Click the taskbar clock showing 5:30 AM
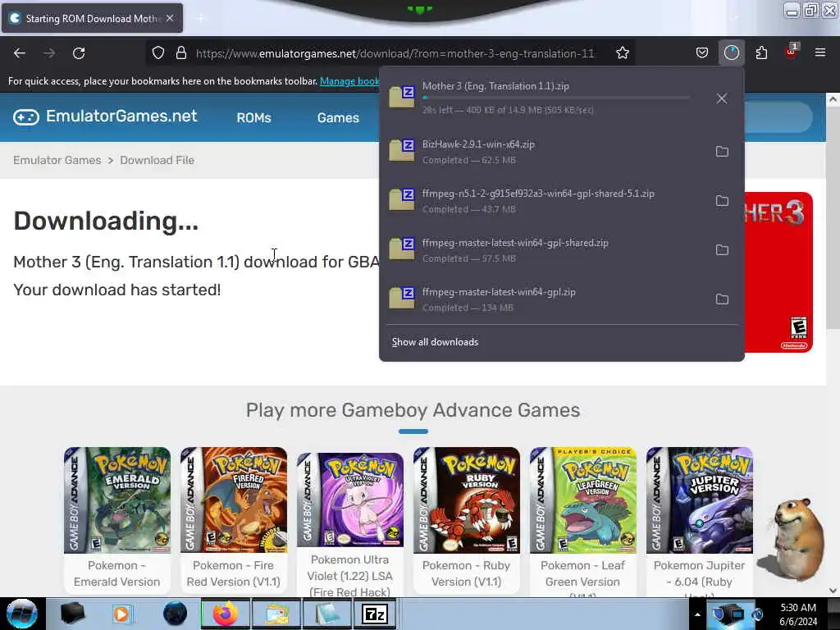Screen dimensions: 840x630 (x=797, y=614)
